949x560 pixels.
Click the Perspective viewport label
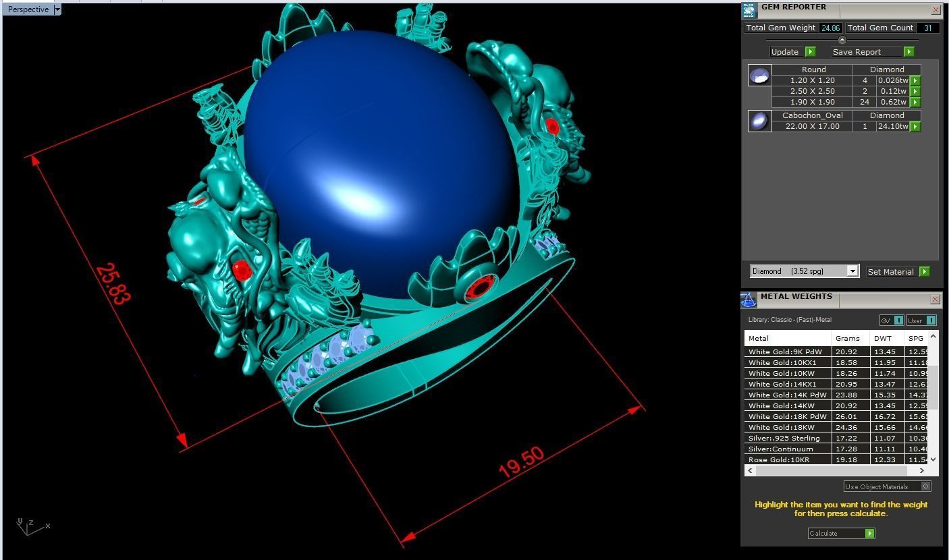[28, 9]
